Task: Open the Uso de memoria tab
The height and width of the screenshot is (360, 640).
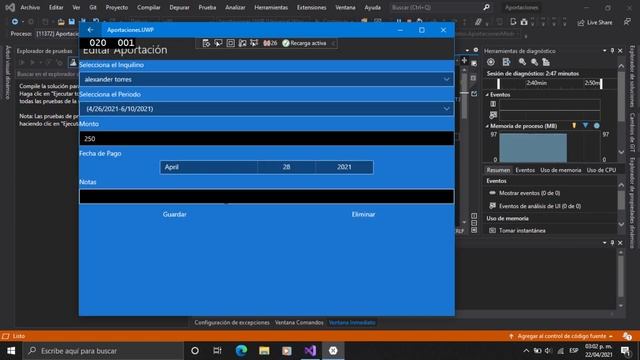Action: 560,170
